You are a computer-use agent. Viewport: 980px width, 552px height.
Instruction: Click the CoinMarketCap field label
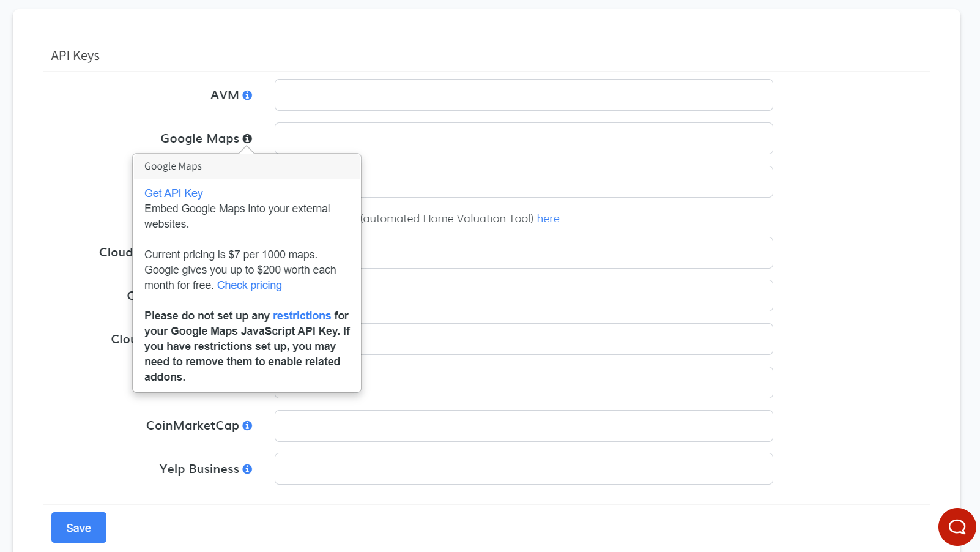tap(193, 425)
